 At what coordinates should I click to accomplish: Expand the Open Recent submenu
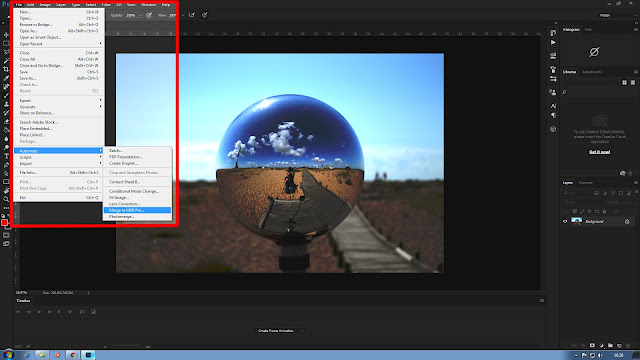click(x=59, y=44)
